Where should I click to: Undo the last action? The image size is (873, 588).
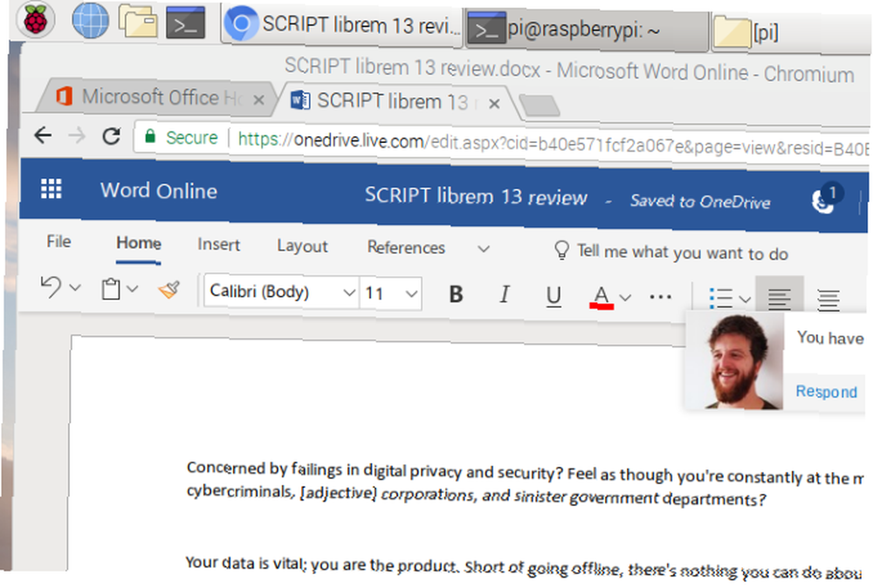pyautogui.click(x=52, y=288)
